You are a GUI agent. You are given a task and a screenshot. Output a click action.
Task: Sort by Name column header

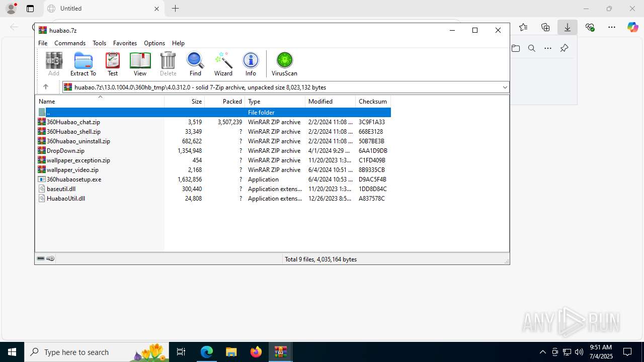point(100,101)
